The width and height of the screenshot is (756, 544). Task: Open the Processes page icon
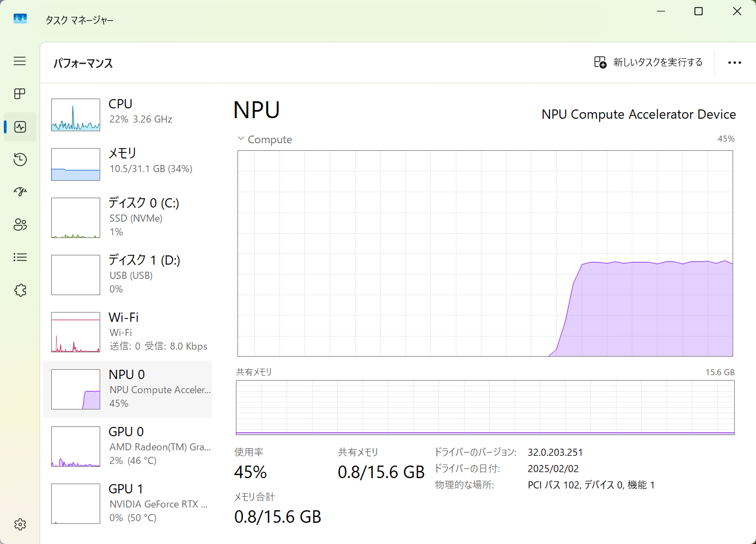click(x=20, y=94)
